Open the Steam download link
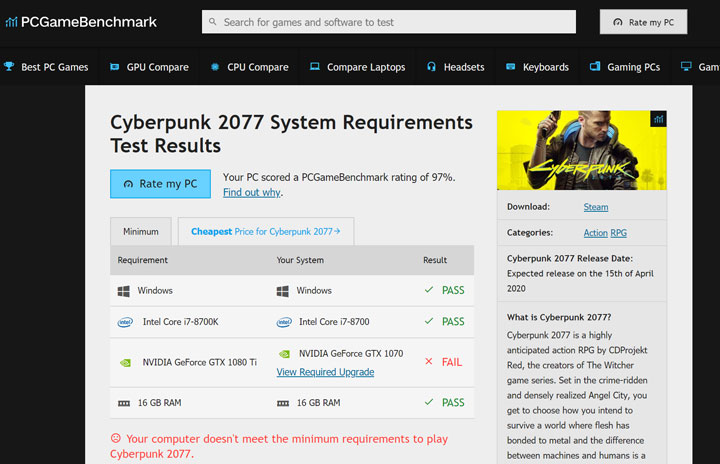720x464 pixels. 596,207
